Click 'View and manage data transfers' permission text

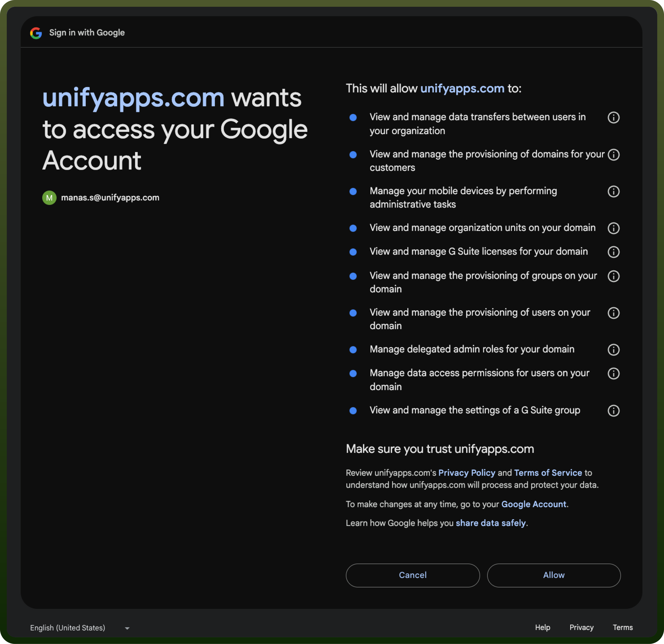click(x=478, y=124)
